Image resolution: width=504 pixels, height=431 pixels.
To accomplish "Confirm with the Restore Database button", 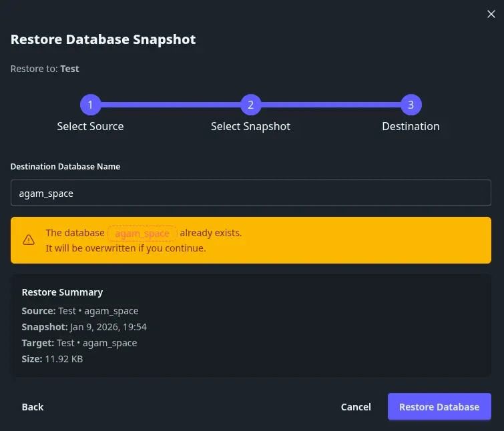I will coord(439,407).
